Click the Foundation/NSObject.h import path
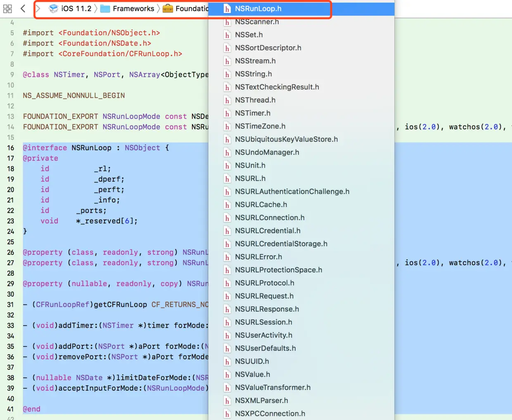The image size is (512, 420). (x=109, y=33)
